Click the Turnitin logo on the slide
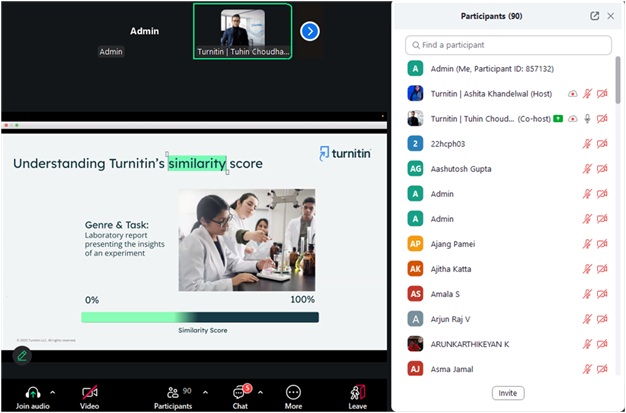Image resolution: width=626 pixels, height=413 pixels. (x=345, y=153)
